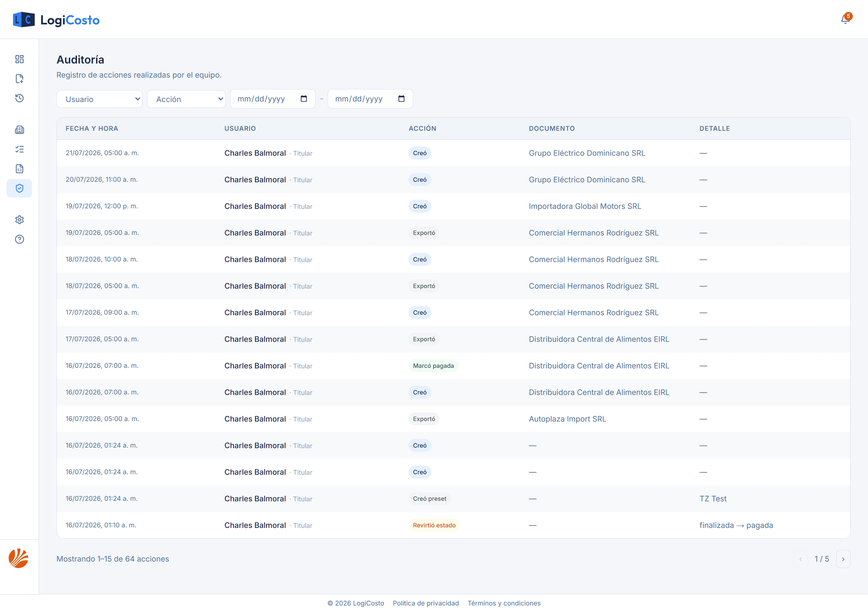
Task: Click the FECHA Y HORA column header
Action: coord(92,129)
